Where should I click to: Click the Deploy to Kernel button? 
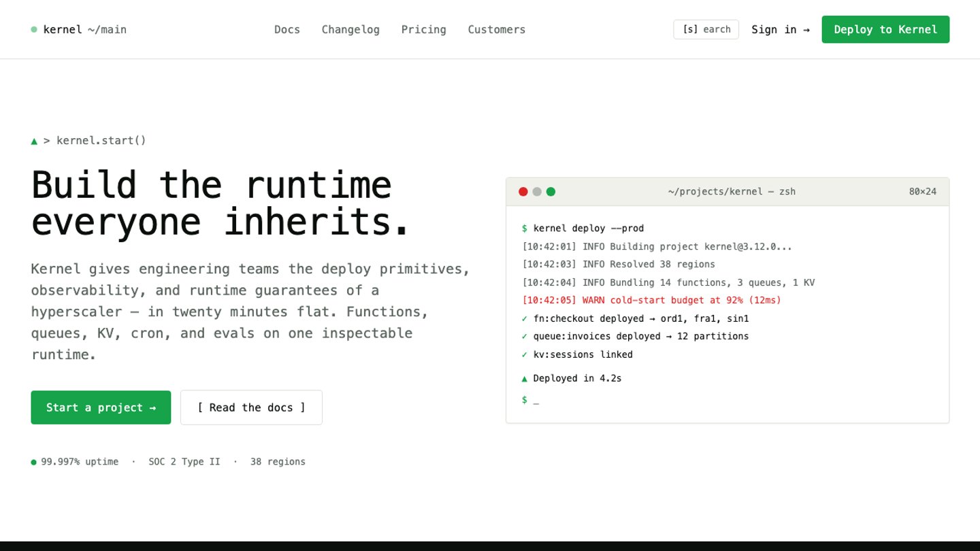click(x=885, y=29)
